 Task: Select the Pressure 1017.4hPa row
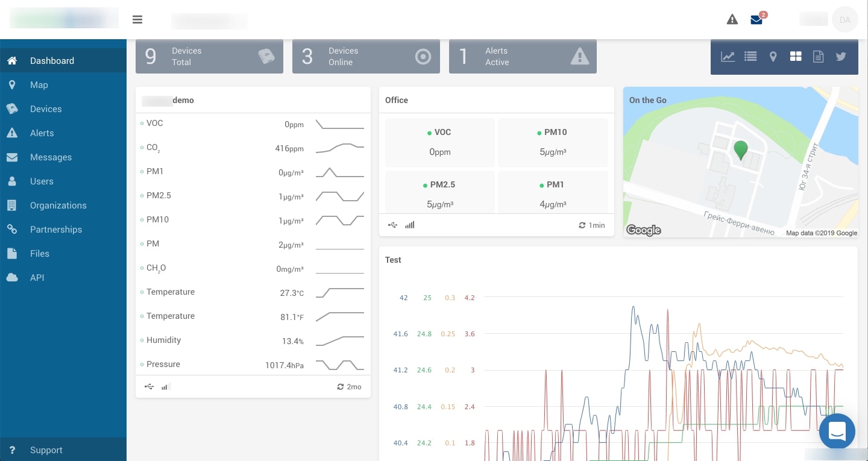tap(253, 365)
